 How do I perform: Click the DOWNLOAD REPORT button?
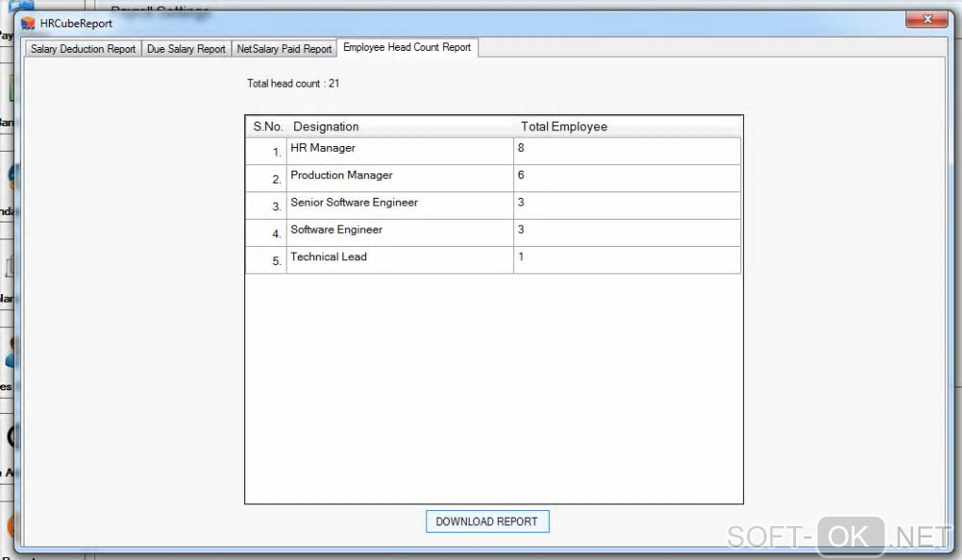(488, 521)
